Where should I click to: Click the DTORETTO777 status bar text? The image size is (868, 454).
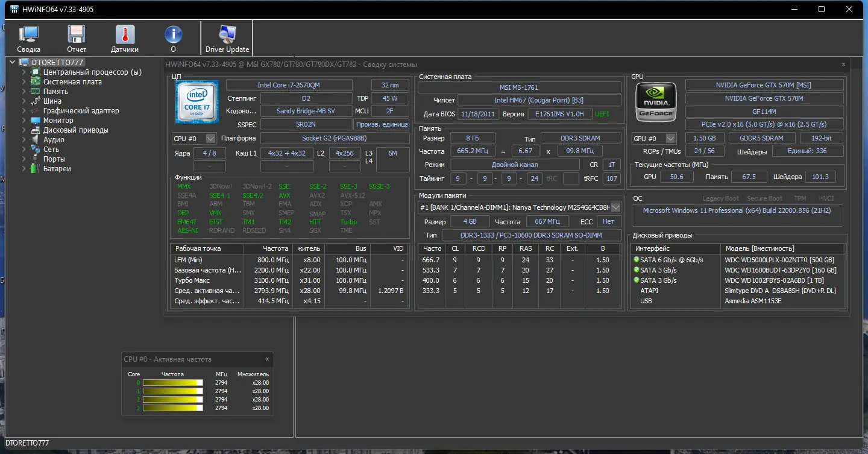tap(26, 443)
